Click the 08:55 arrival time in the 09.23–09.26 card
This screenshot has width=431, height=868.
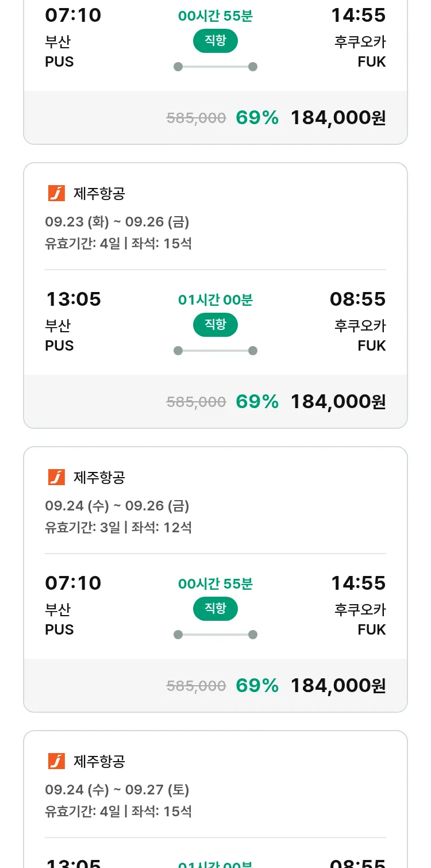(357, 299)
